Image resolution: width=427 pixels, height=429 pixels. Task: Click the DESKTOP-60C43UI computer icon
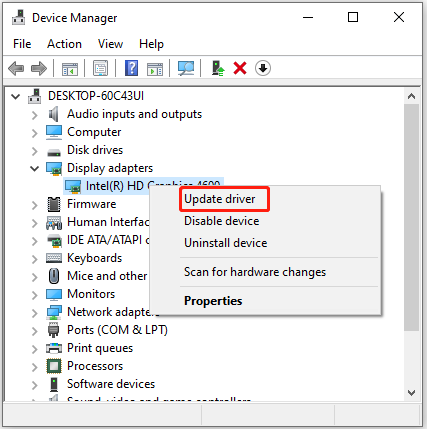pyautogui.click(x=35, y=96)
